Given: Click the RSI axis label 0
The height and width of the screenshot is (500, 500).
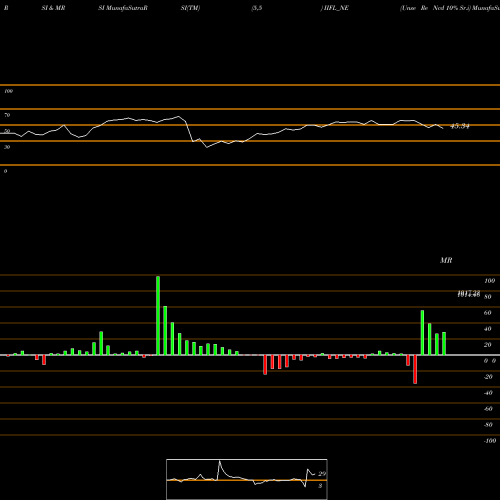Looking at the screenshot, I should coord(5,171).
